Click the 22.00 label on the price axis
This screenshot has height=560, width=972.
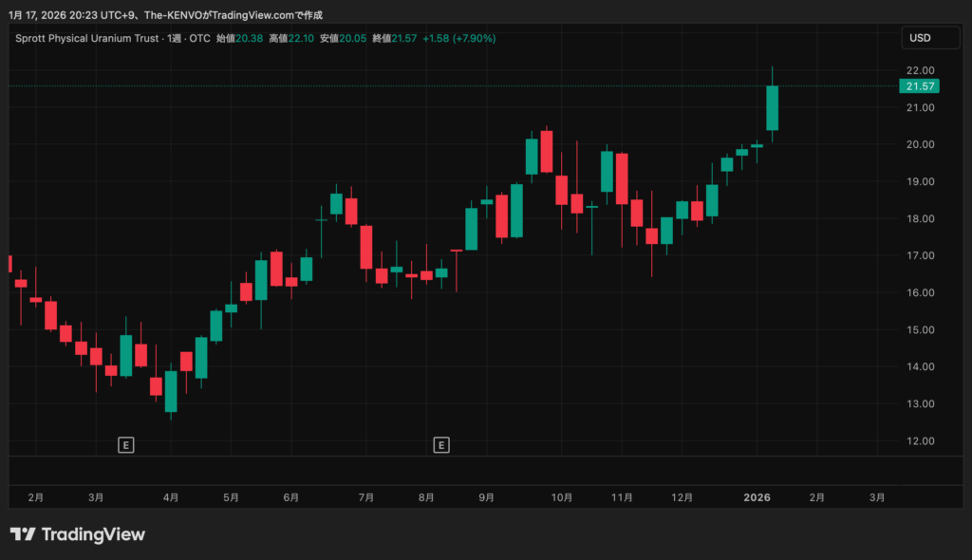(919, 71)
